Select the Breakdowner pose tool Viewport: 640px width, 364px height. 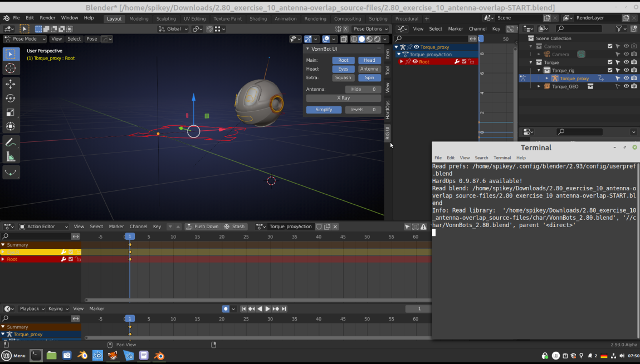pos(11,173)
